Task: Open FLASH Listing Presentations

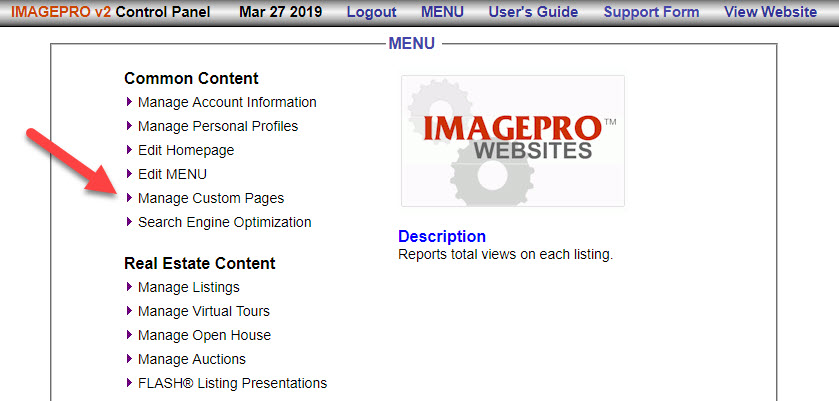Action: point(232,383)
